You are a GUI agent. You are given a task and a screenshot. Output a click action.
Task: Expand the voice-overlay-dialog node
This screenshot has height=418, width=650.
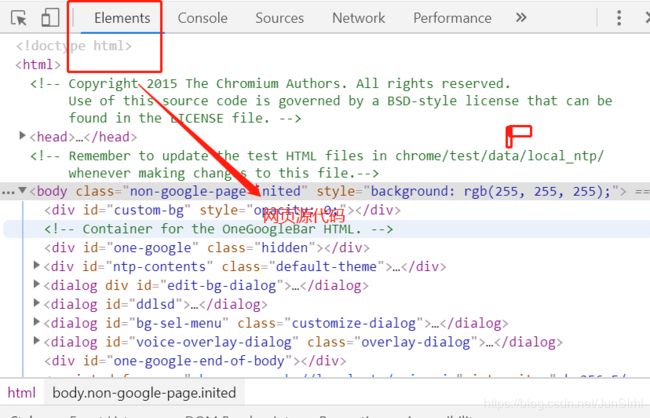click(37, 341)
